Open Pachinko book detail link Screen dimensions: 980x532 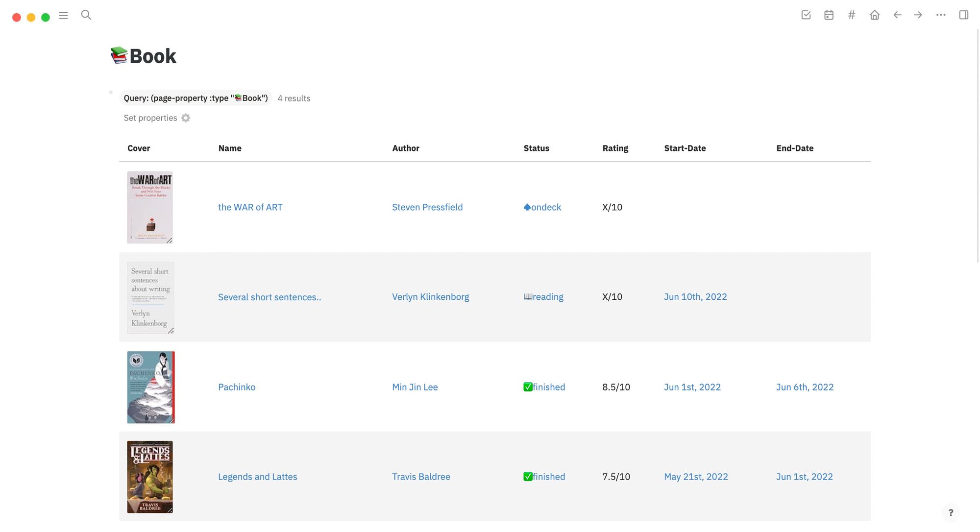237,387
